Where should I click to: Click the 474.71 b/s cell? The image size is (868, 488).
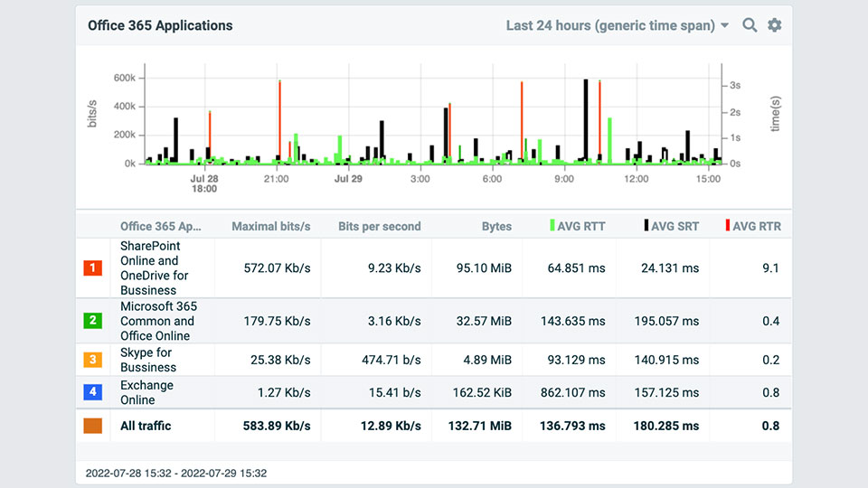pos(391,360)
